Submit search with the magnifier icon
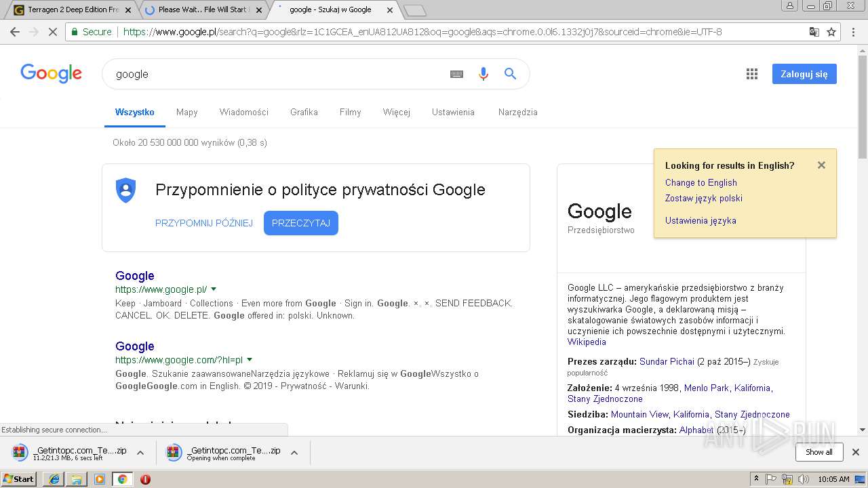The image size is (868, 488). point(510,74)
